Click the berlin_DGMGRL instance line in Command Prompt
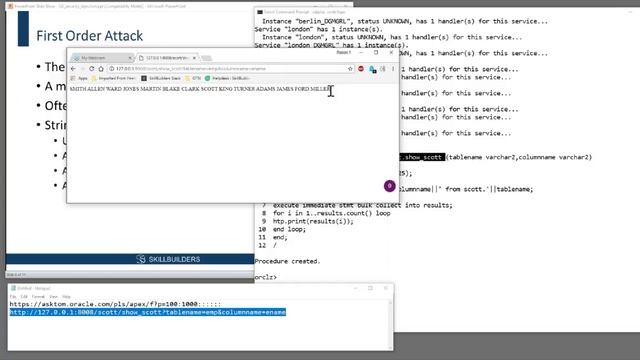The height and width of the screenshot is (360, 640). click(x=404, y=21)
